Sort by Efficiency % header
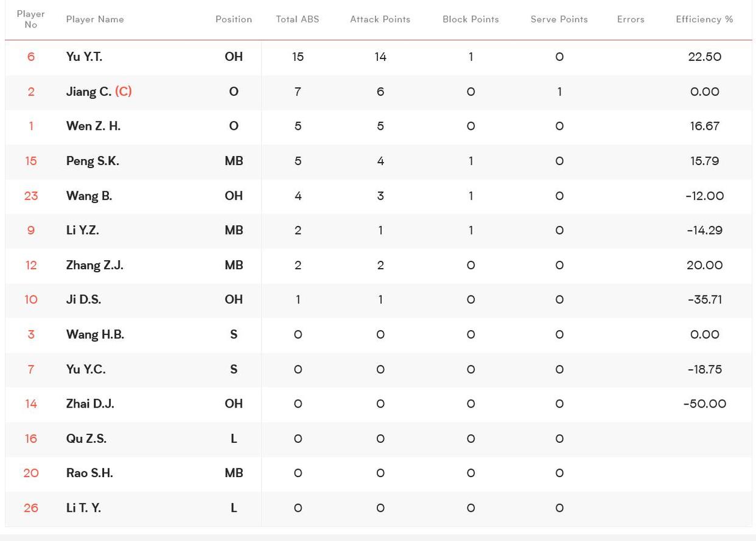This screenshot has height=541, width=756. [x=704, y=19]
